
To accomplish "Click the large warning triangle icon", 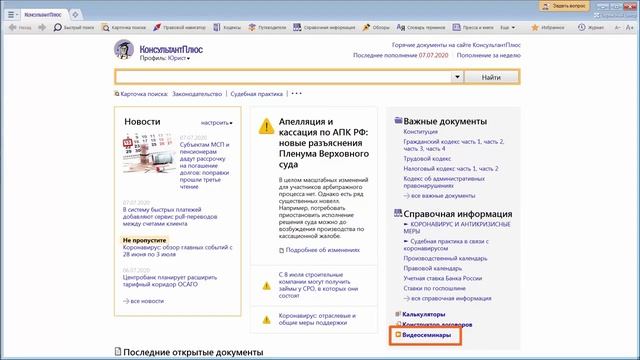I will coord(266,126).
